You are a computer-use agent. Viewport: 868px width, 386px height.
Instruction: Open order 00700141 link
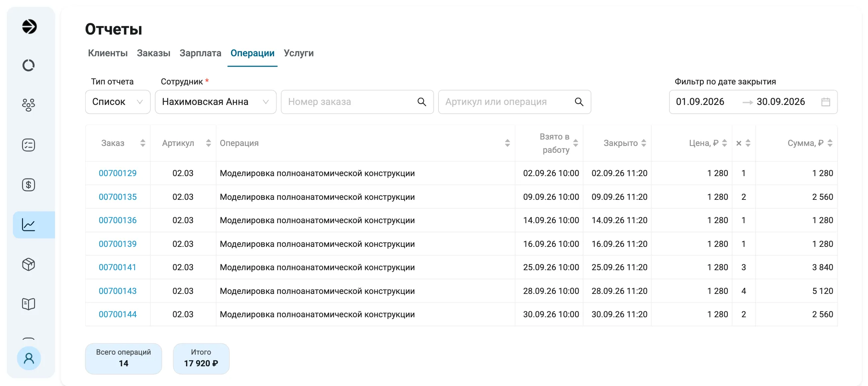(117, 267)
